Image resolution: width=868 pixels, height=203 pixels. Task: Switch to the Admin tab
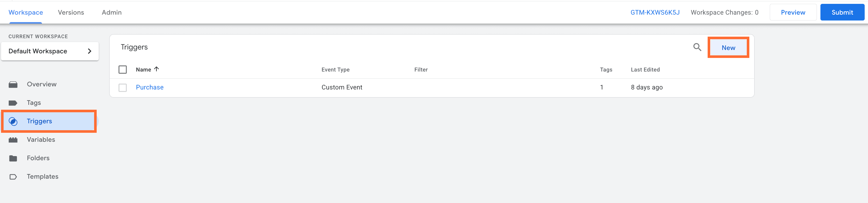pyautogui.click(x=112, y=13)
